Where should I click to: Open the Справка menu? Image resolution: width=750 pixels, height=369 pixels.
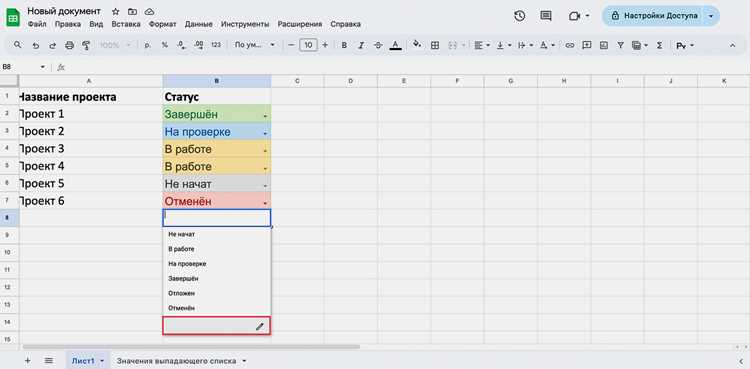coord(345,24)
